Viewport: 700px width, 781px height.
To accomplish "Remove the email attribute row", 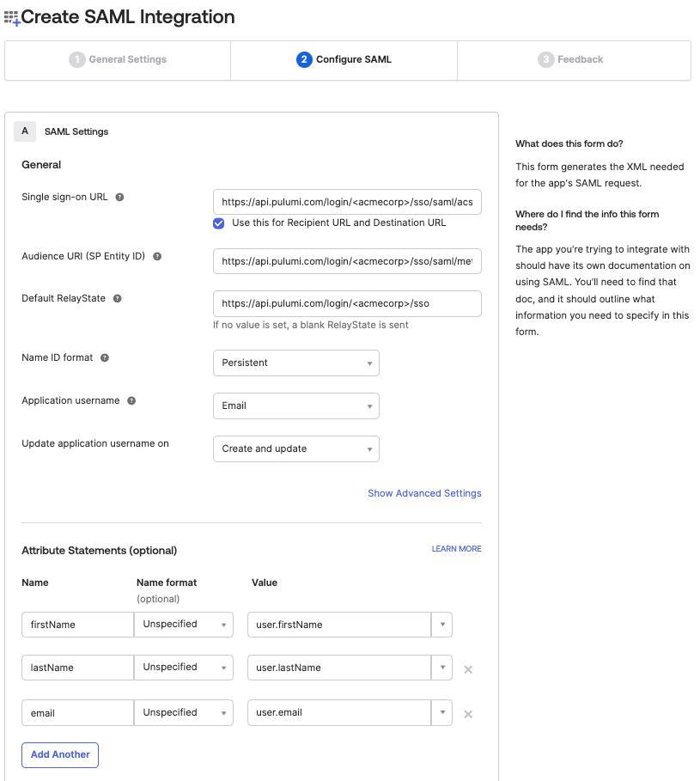I will (x=468, y=714).
